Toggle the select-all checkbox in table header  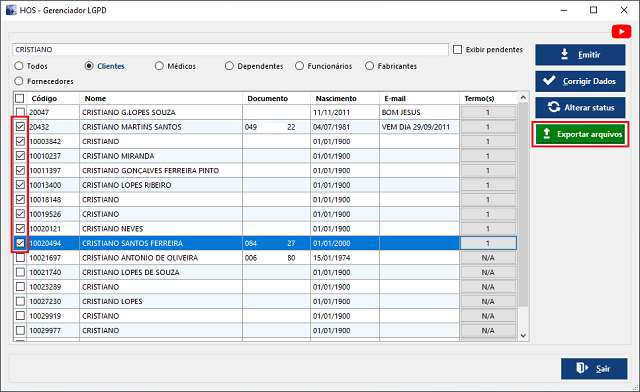tap(20, 98)
